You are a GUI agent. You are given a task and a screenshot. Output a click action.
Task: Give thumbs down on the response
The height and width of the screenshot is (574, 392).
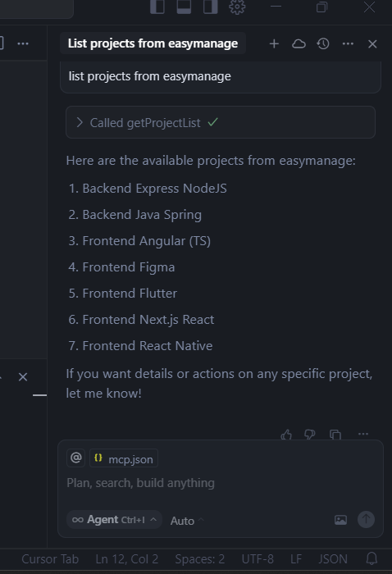[x=310, y=435]
